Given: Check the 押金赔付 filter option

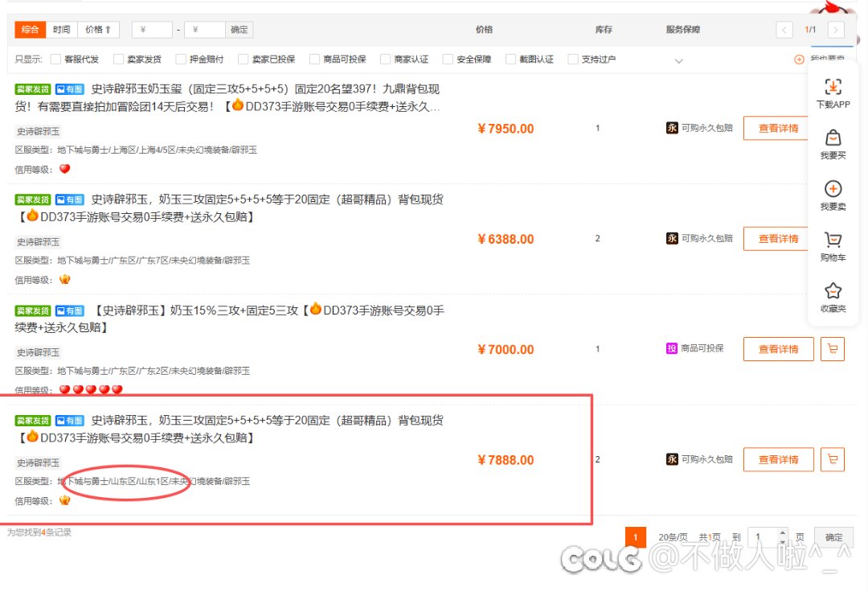Looking at the screenshot, I should click(181, 60).
